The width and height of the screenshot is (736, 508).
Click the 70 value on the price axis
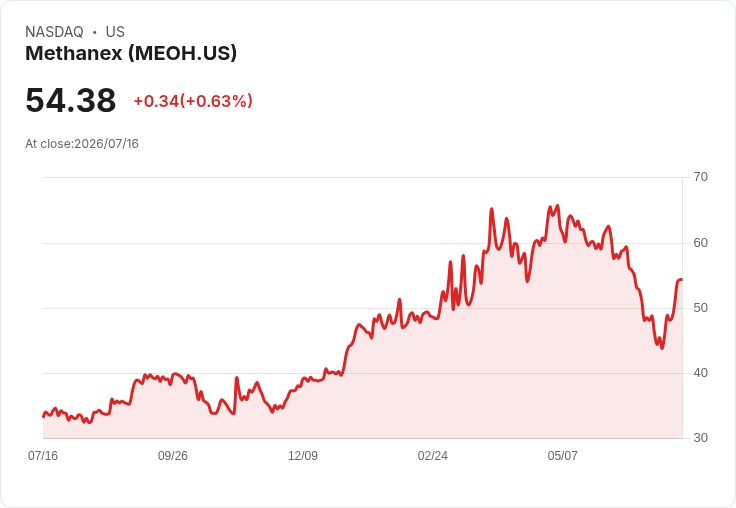[x=700, y=177]
